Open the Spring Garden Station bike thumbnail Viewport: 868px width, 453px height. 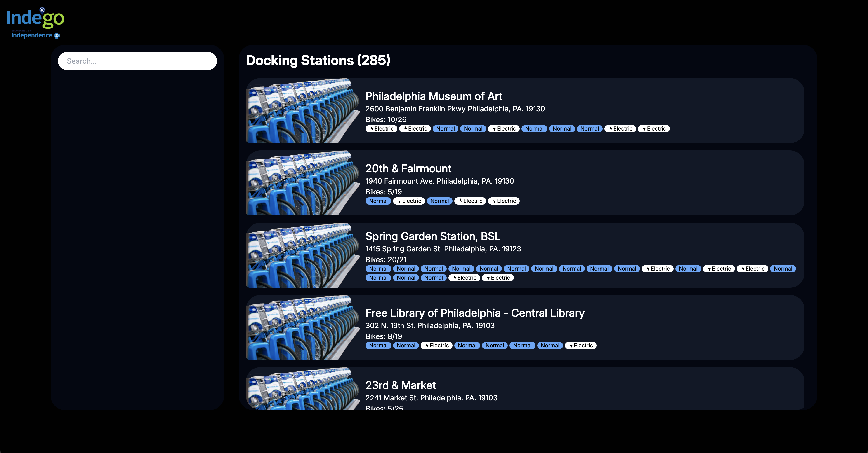[x=303, y=255]
